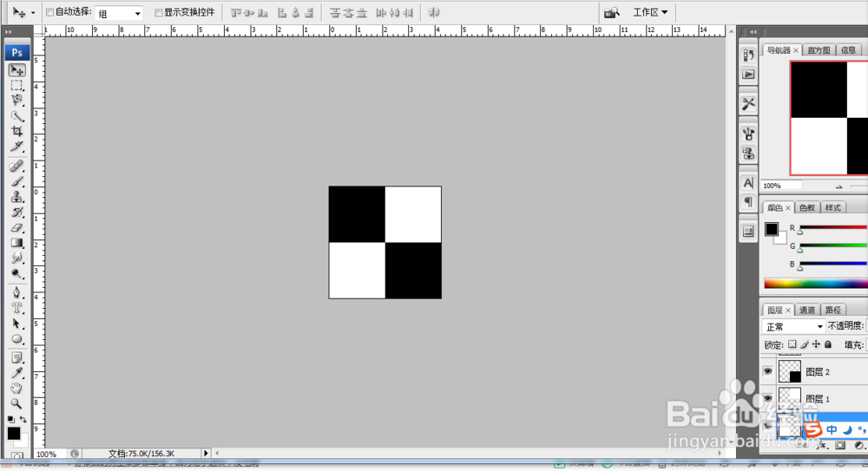Hide 图层 1 with its eye icon

[x=768, y=398]
